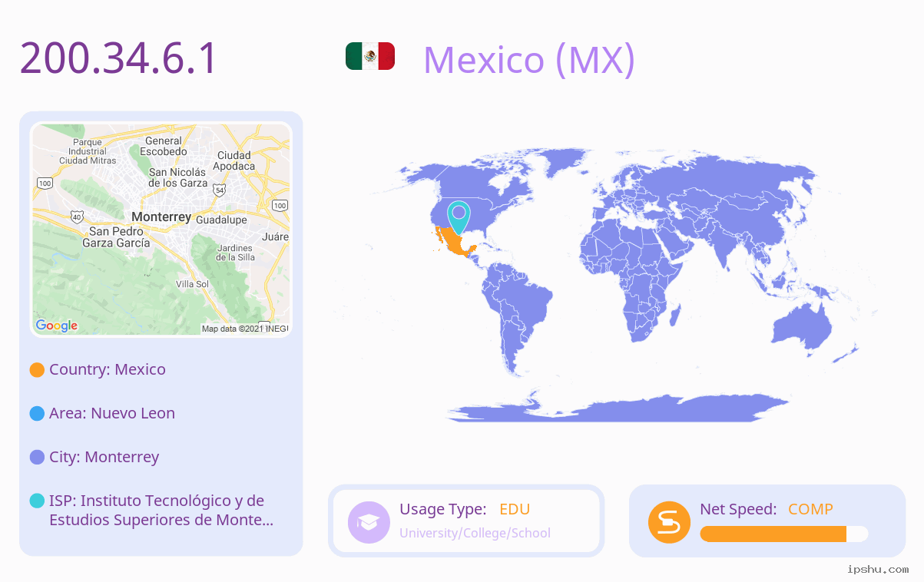
Task: Click the purple City bullet dot
Action: coord(37,457)
